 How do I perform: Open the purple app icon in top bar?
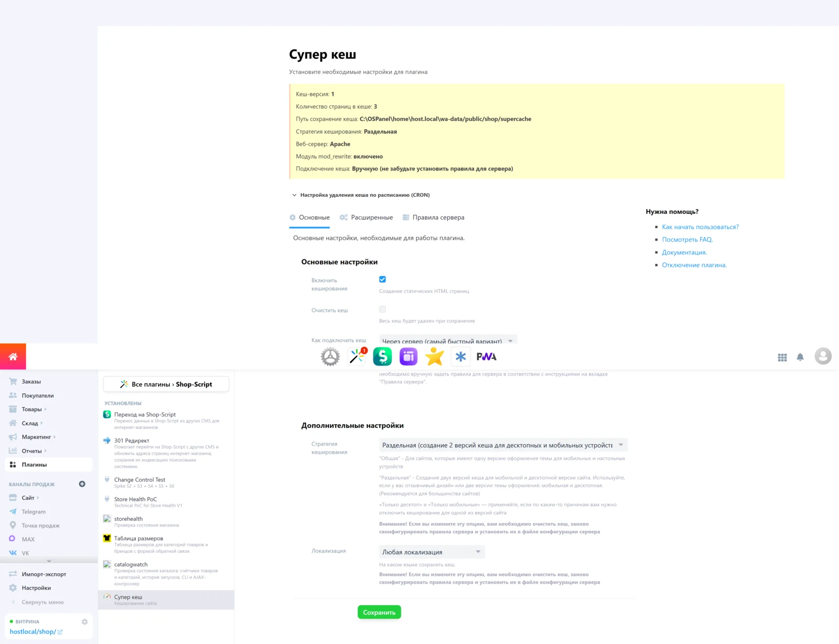pyautogui.click(x=408, y=357)
